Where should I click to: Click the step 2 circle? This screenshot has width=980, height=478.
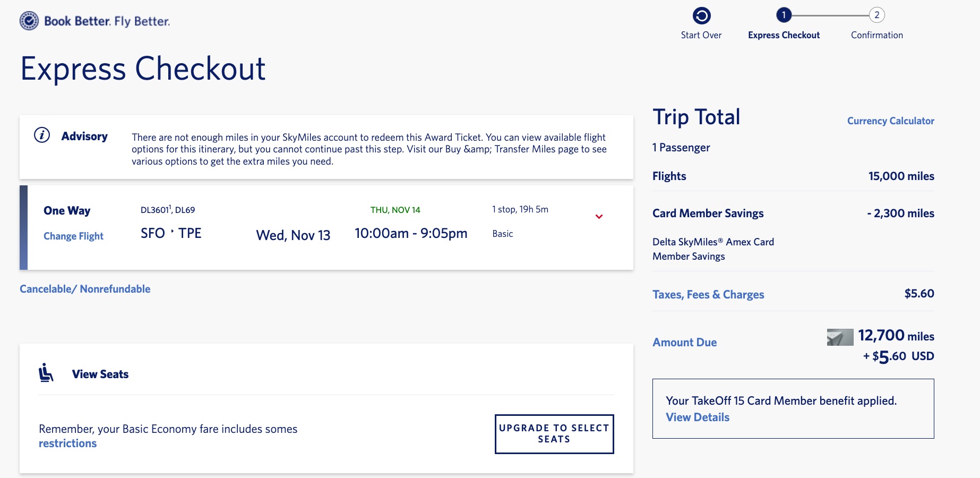tap(876, 16)
